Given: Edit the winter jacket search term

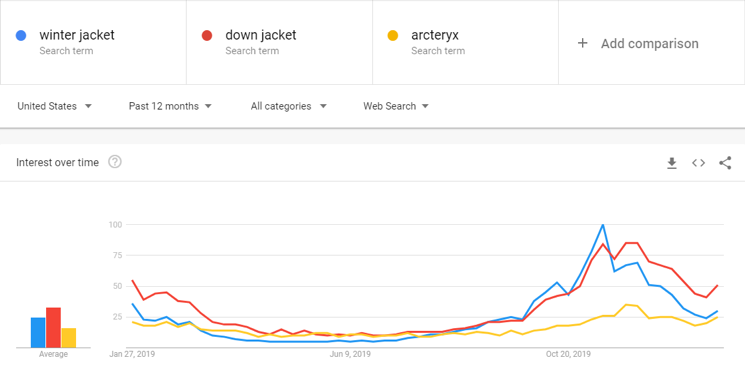Looking at the screenshot, I should (x=77, y=35).
